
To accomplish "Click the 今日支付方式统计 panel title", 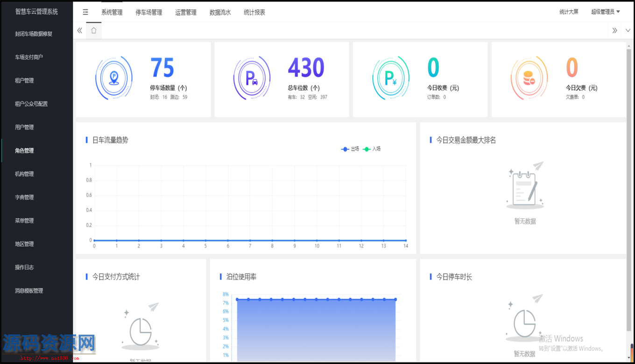I will [x=116, y=277].
